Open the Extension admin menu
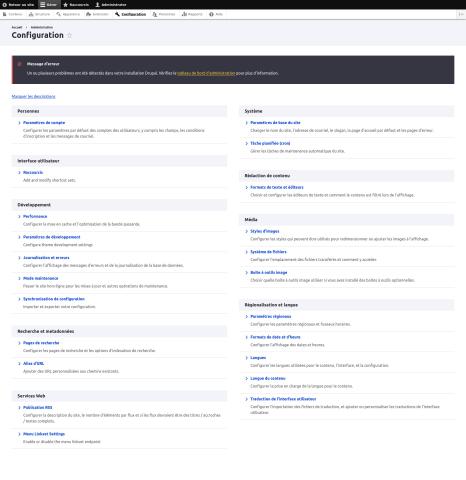The image size is (466, 480). click(97, 14)
